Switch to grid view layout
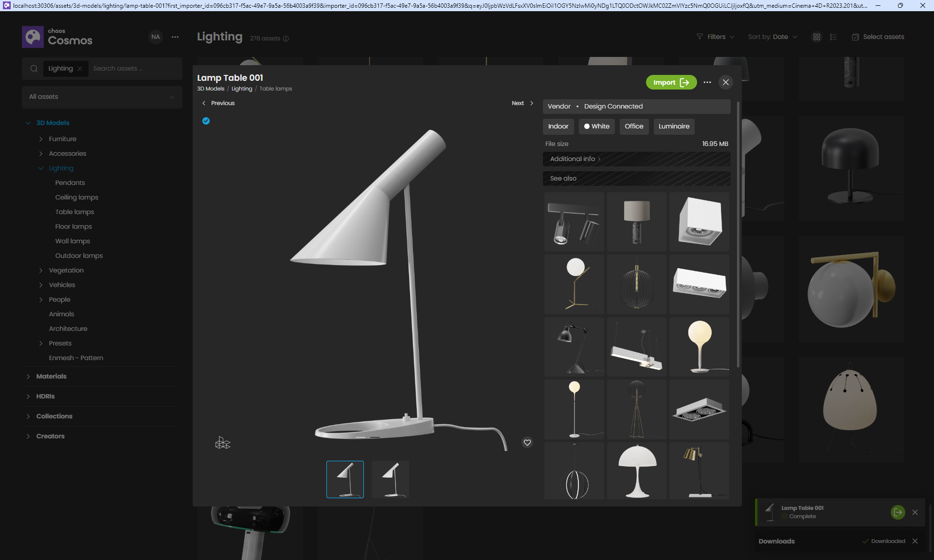Screen dimensions: 934x560 click(x=817, y=37)
